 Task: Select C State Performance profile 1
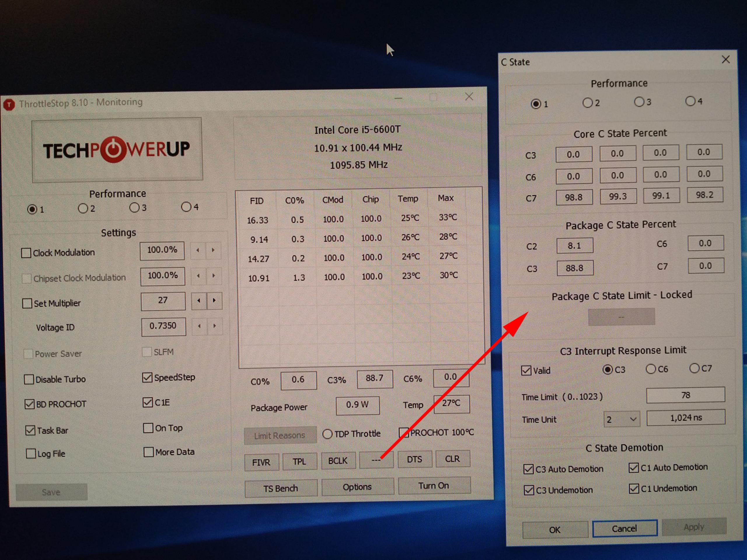coord(536,104)
